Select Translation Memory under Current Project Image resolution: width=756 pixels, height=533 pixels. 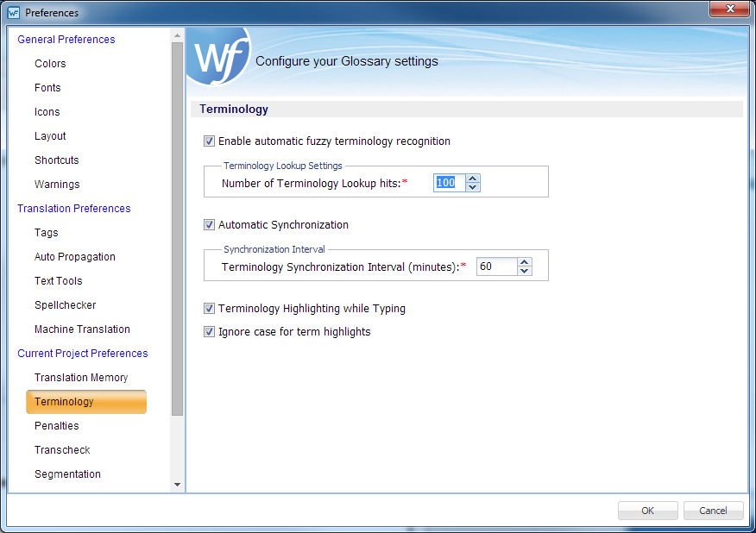tap(81, 378)
